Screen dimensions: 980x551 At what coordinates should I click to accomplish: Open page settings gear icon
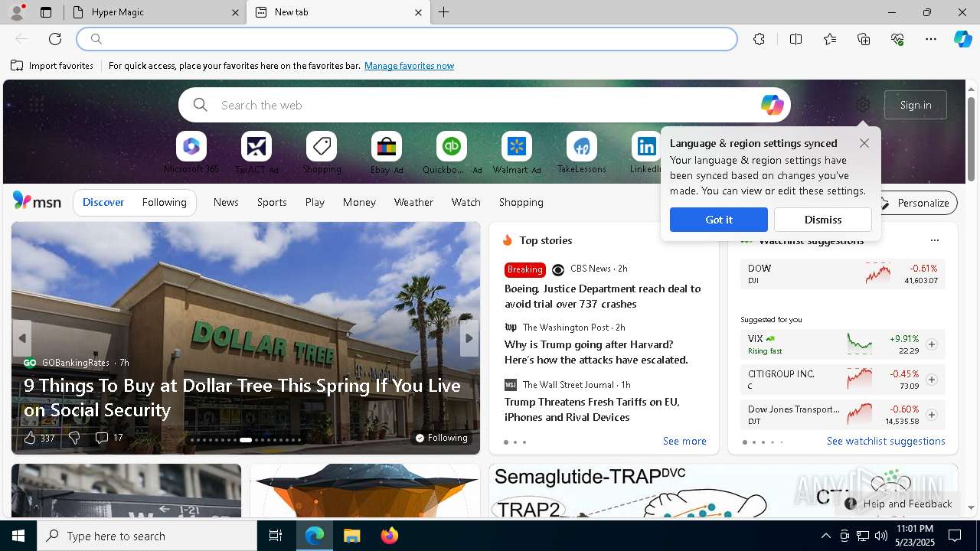[863, 105]
